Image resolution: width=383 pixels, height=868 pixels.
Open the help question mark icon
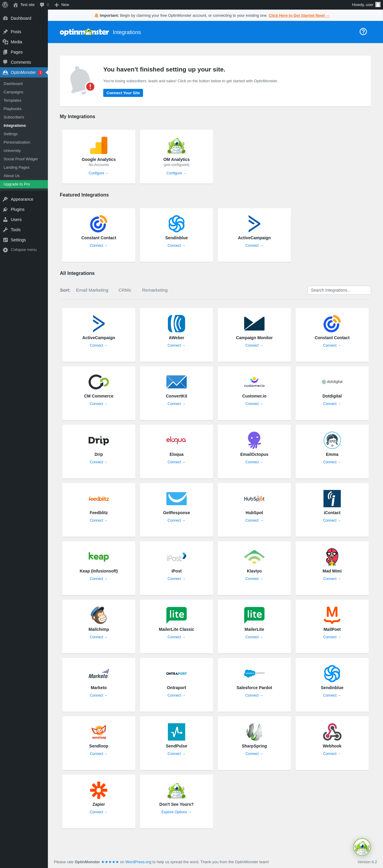(363, 32)
